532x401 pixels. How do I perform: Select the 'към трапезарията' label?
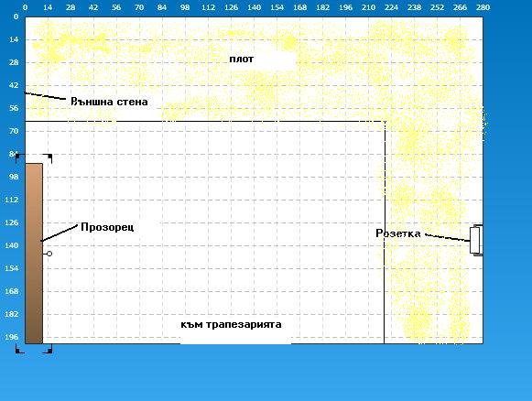tap(231, 325)
